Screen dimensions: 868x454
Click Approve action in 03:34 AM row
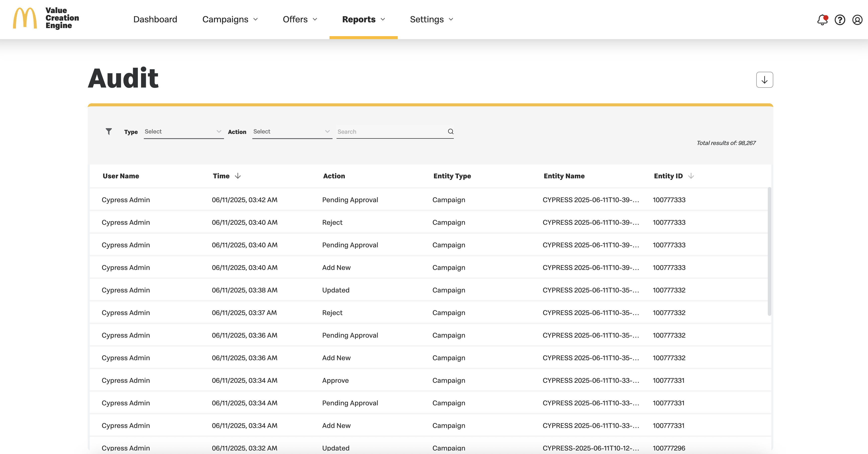click(335, 380)
